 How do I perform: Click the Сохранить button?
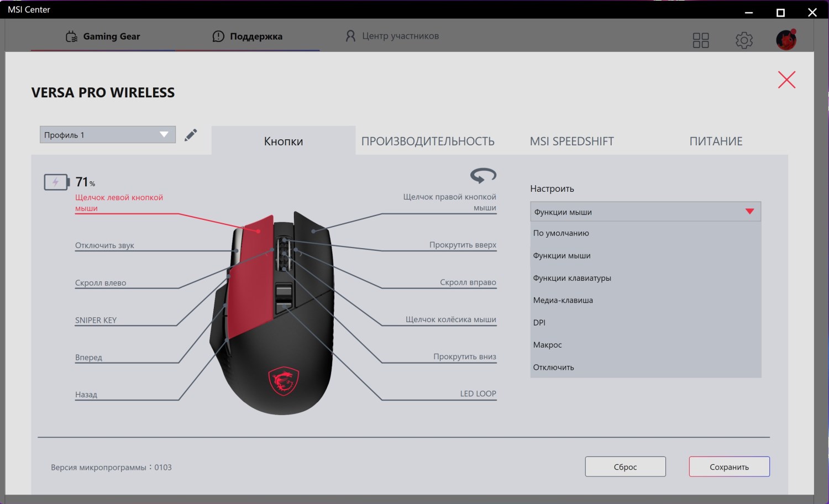pyautogui.click(x=729, y=467)
